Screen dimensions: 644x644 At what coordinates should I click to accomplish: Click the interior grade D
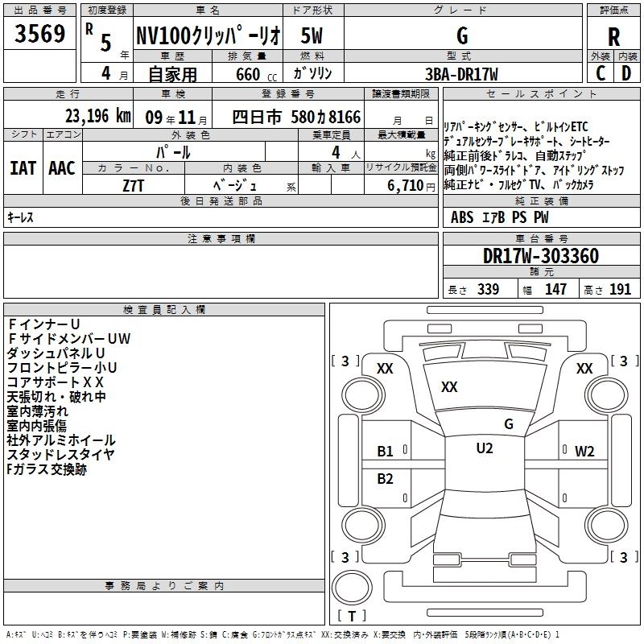click(626, 73)
